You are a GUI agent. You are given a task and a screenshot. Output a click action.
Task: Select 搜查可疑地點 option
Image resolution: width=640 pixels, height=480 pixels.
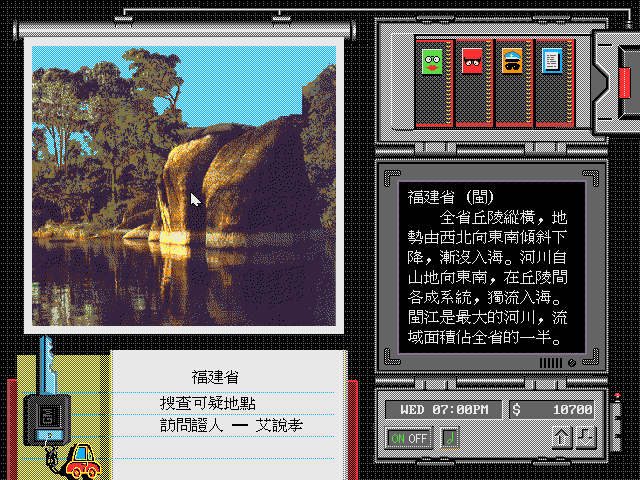[x=208, y=403]
